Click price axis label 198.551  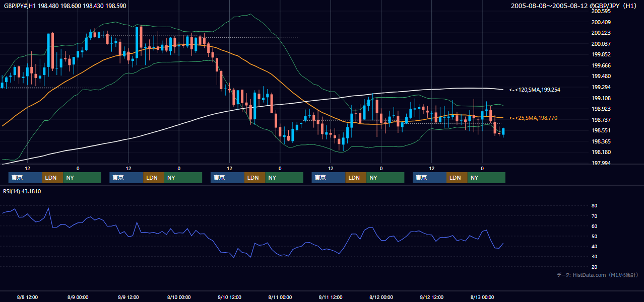click(x=601, y=130)
